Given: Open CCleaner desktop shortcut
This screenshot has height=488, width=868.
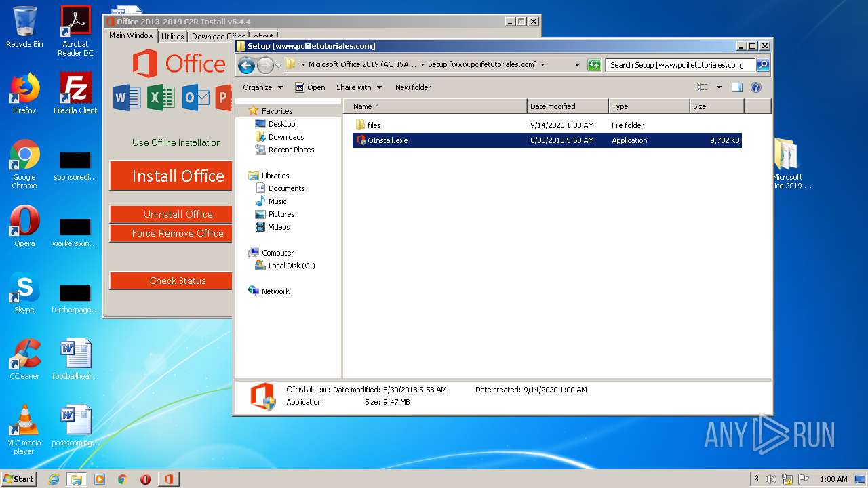Looking at the screenshot, I should coord(24,359).
